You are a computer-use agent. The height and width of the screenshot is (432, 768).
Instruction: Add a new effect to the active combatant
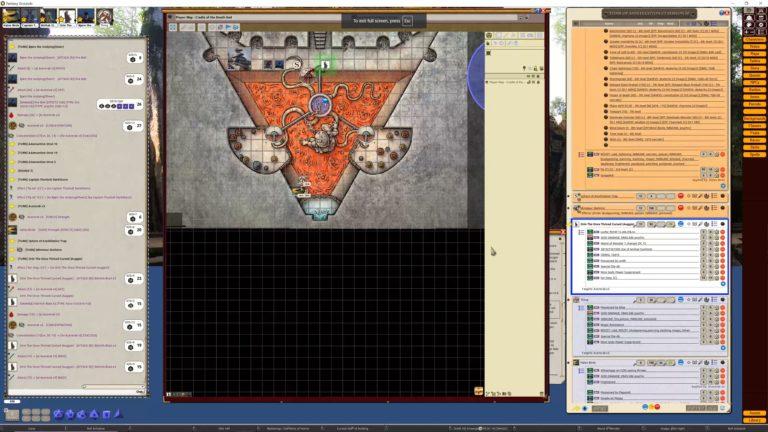pyautogui.click(x=723, y=284)
